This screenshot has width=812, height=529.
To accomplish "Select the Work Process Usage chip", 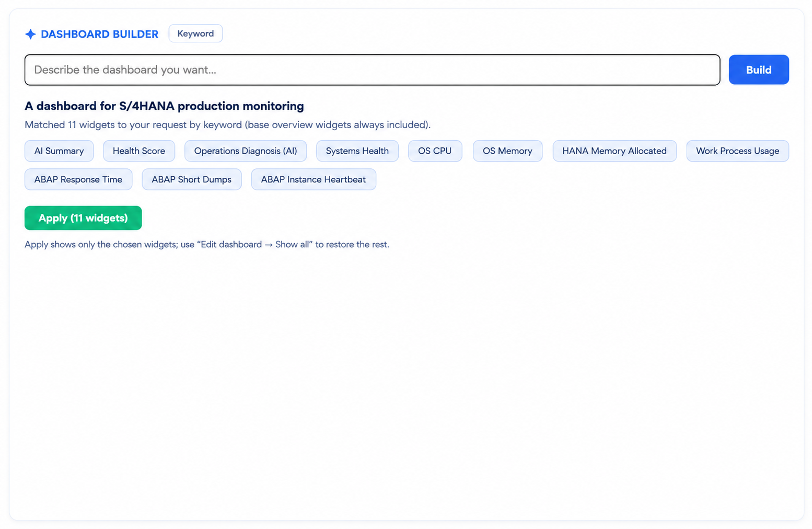I will pyautogui.click(x=737, y=151).
